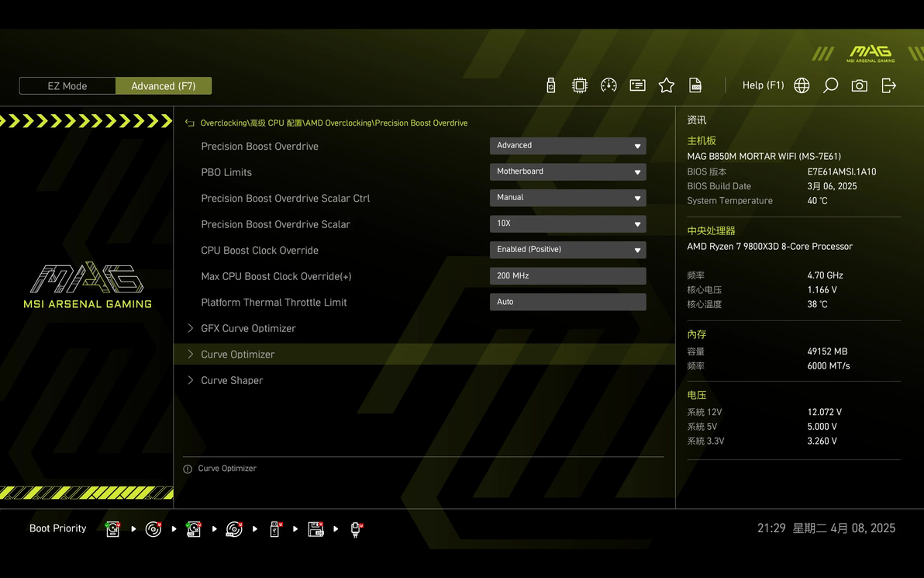Click the 12.072 V system voltage value
Screen dimensions: 924x578
(x=825, y=412)
